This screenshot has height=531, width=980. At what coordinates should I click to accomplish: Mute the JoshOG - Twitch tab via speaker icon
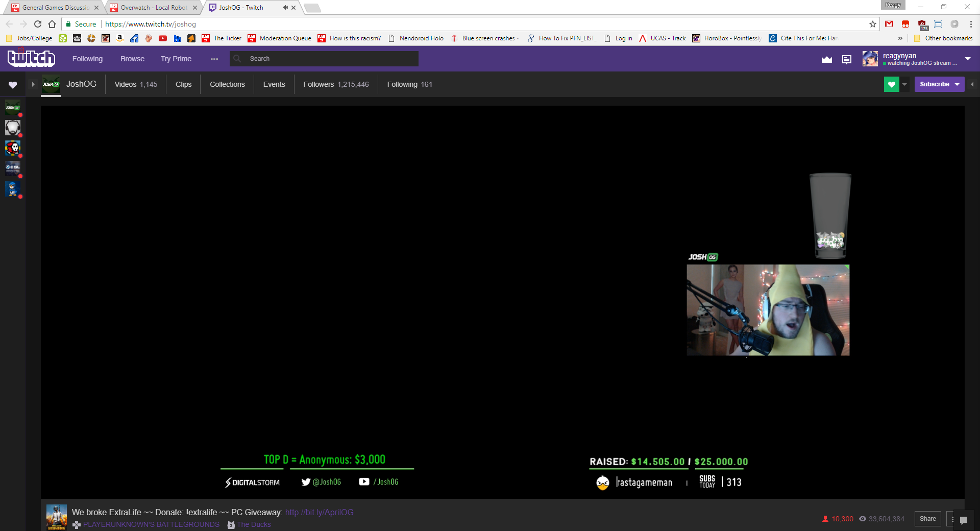click(285, 8)
